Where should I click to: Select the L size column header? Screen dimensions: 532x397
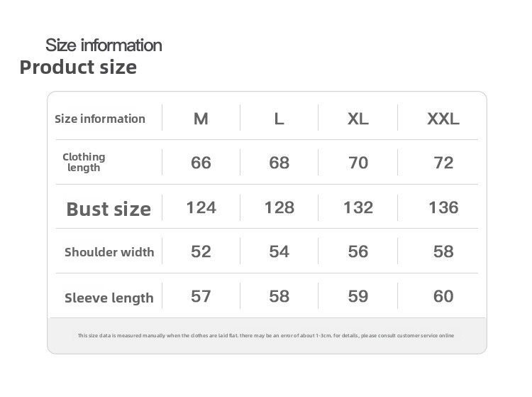[x=279, y=119]
